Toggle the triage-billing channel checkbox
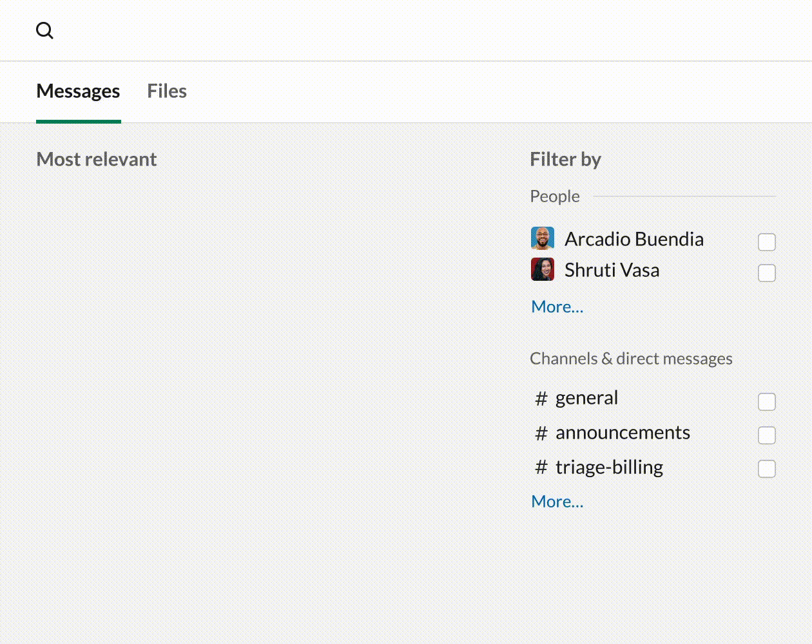812x644 pixels. [x=767, y=469]
